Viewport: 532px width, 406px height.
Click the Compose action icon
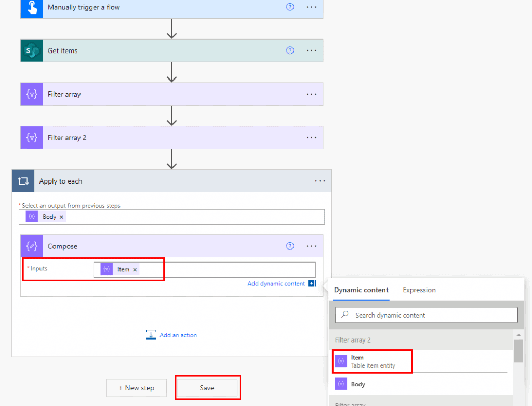[x=32, y=246]
